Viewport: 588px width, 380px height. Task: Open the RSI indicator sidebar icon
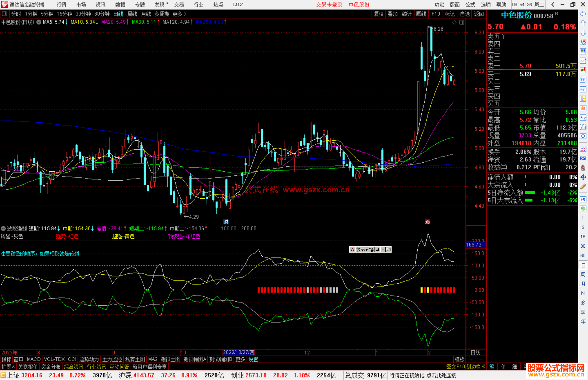583,158
